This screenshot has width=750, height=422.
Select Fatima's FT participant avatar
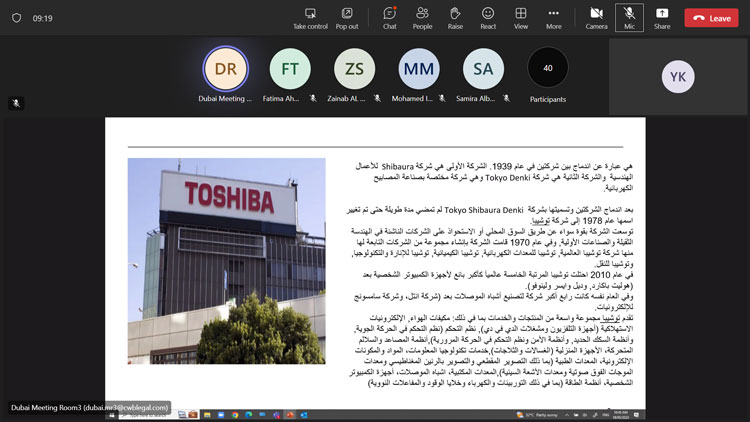290,68
